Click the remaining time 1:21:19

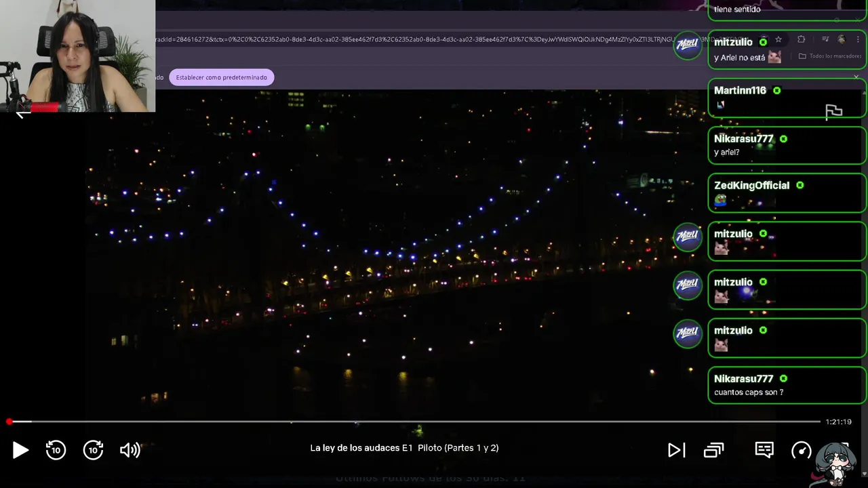point(838,422)
